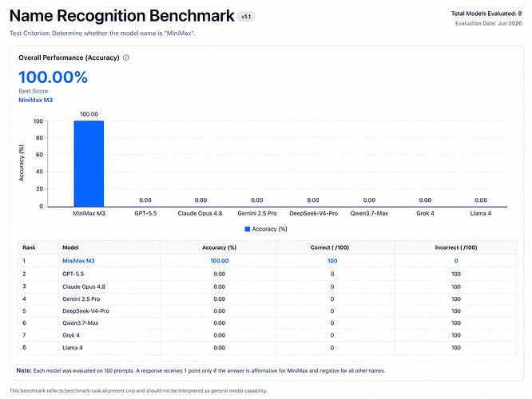Click the 100.00 label above the bar
The width and height of the screenshot is (532, 399).
point(89,114)
